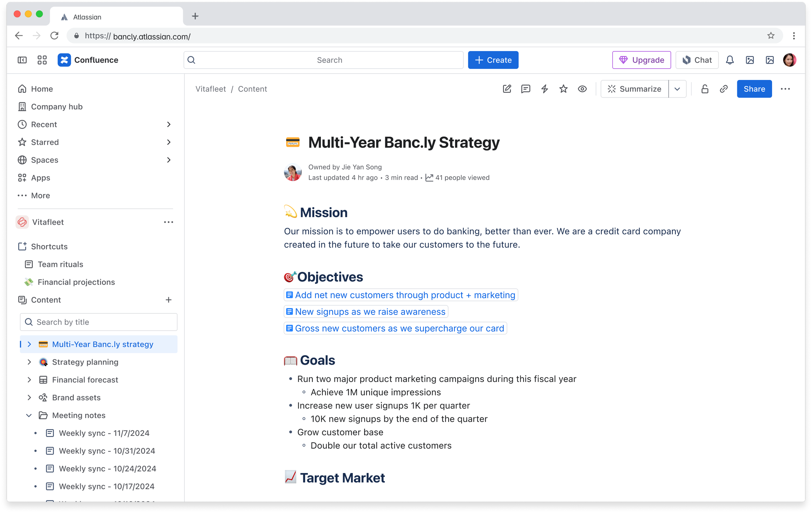Copy page link via chain icon
Screen dimensions: 812x513
[x=724, y=89]
